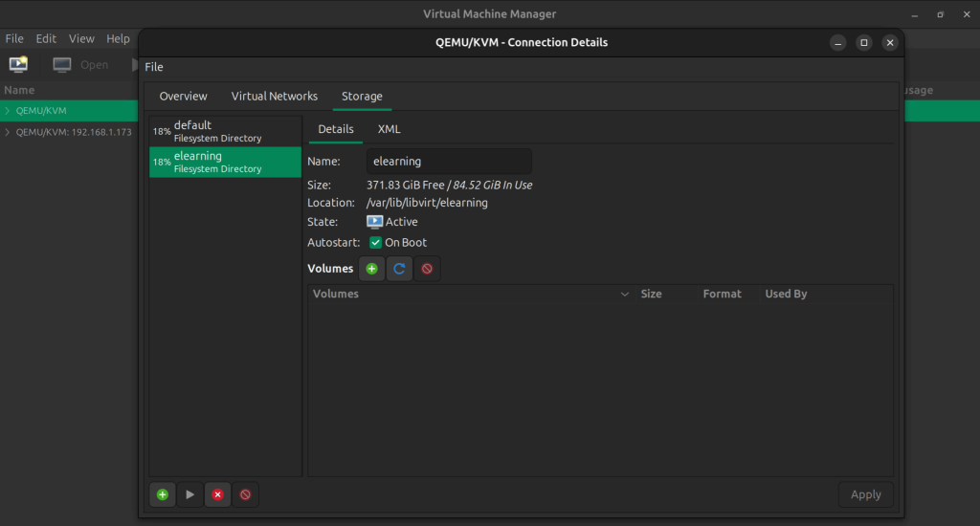
Task: Switch to the Overview tab
Action: (x=183, y=97)
